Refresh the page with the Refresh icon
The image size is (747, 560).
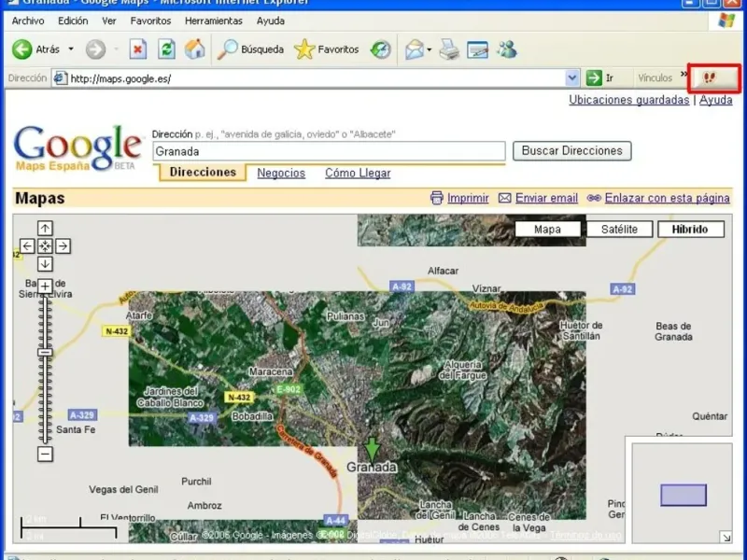click(166, 49)
